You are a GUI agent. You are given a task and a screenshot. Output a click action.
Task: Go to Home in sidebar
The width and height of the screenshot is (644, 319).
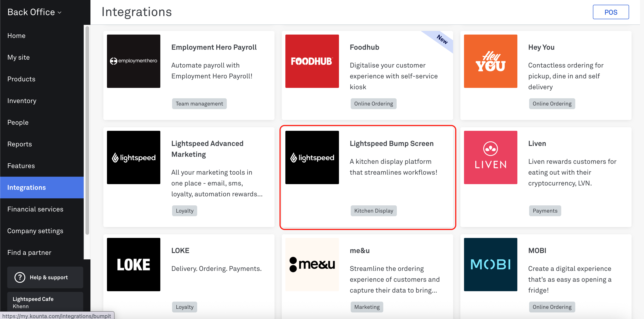pos(42,36)
